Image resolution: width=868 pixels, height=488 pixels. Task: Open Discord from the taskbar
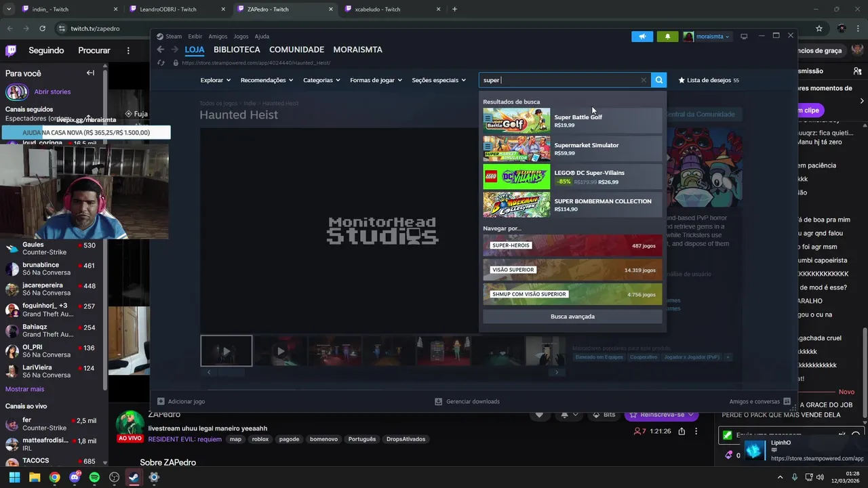tap(75, 477)
